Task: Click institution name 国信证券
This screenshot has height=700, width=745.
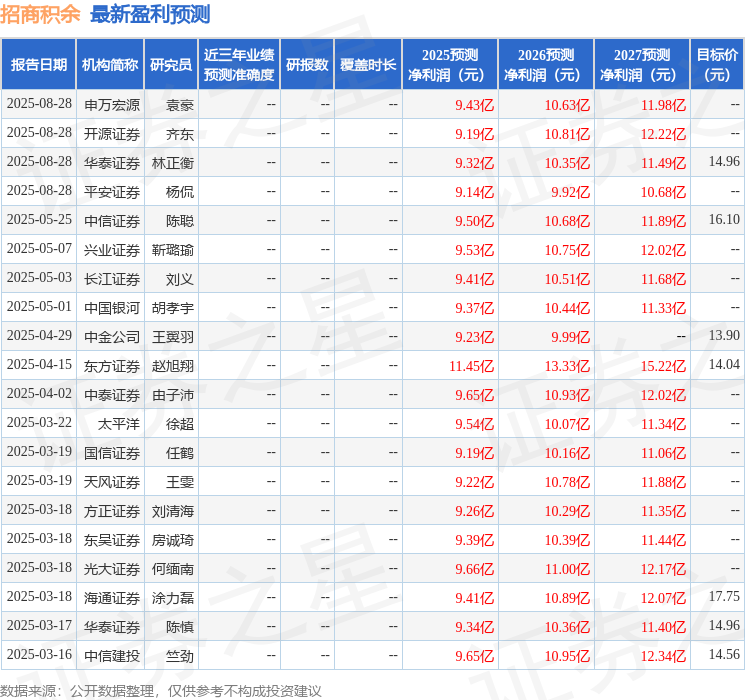Action: [x=112, y=452]
